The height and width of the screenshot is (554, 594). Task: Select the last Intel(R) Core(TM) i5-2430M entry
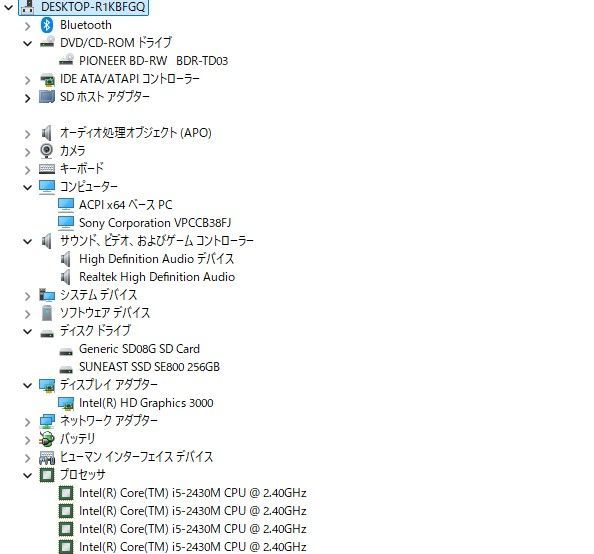[192, 547]
